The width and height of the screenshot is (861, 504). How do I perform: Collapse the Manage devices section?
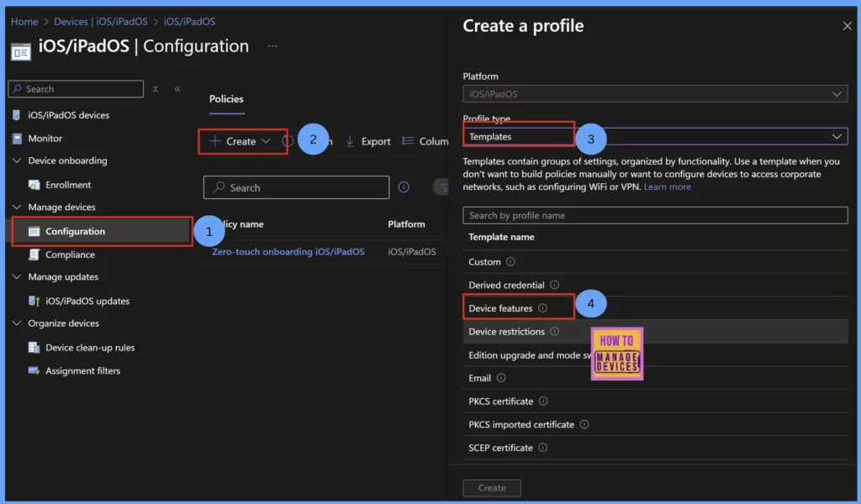pyautogui.click(x=17, y=207)
